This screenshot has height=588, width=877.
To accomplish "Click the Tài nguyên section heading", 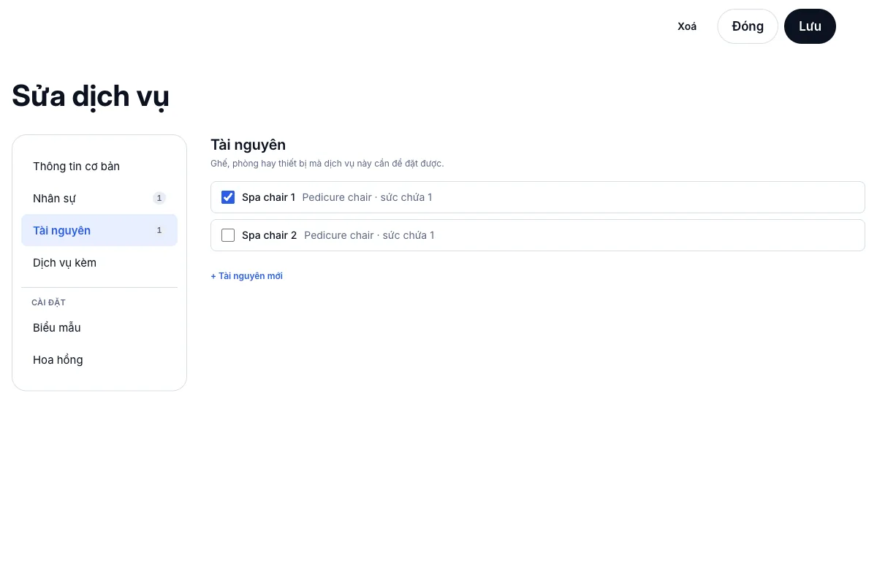I will [x=248, y=145].
